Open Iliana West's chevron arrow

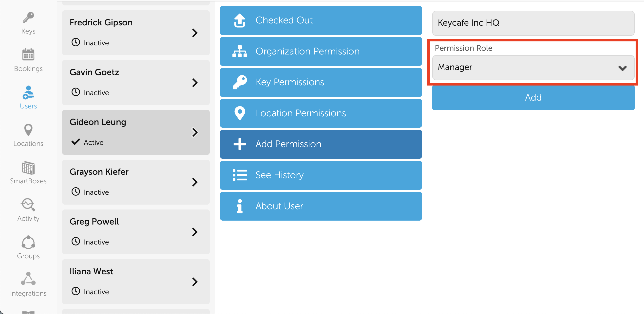click(195, 281)
